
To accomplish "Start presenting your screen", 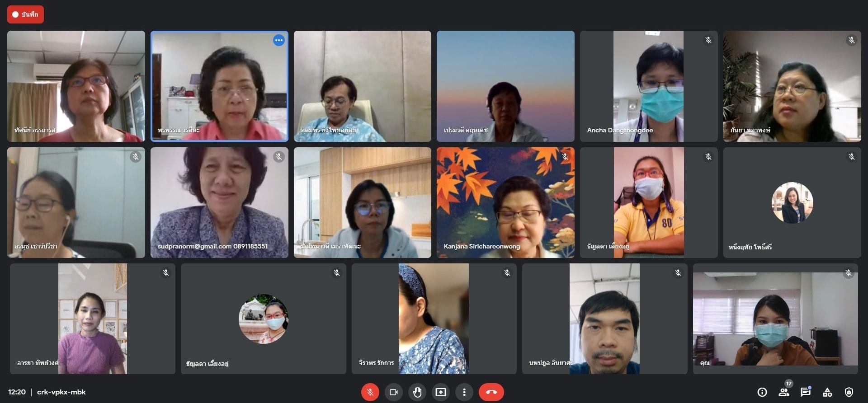I will [440, 392].
